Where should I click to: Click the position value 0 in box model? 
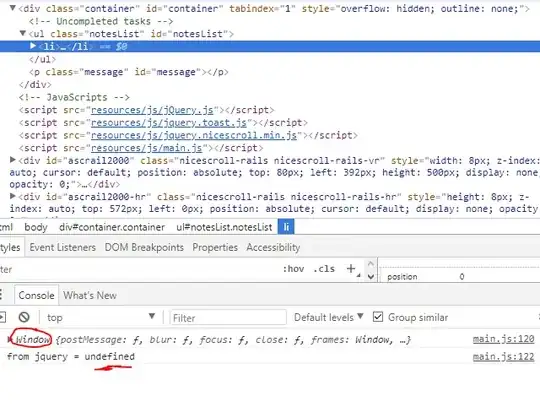click(461, 276)
